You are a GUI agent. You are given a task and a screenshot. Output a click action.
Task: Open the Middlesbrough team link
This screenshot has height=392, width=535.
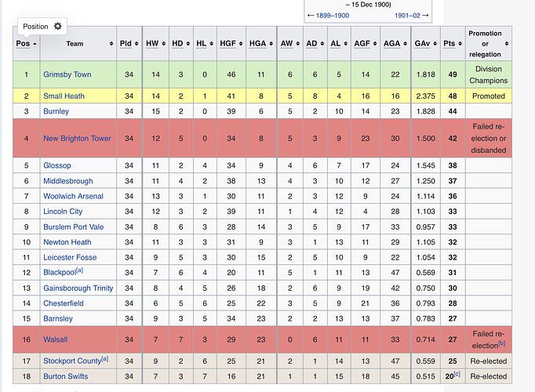coord(68,181)
